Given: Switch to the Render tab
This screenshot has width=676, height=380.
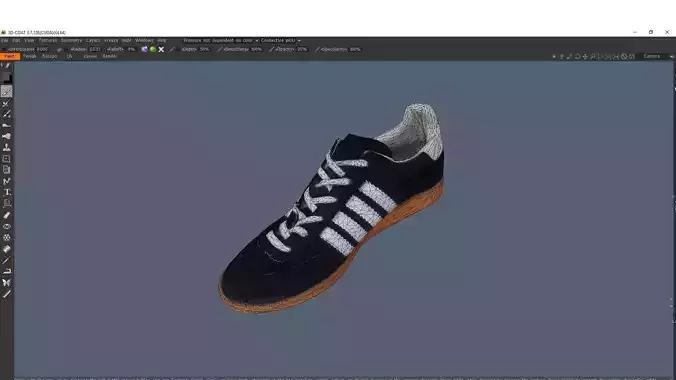Looking at the screenshot, I should [109, 57].
